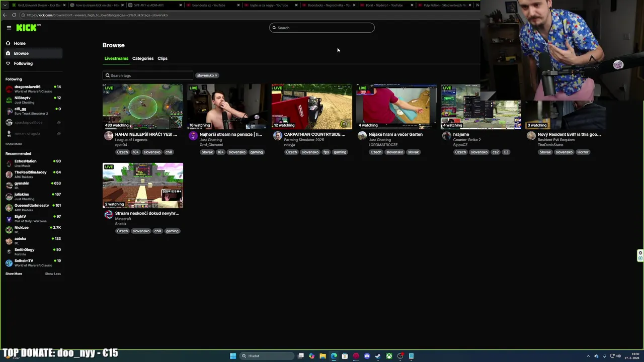Open Microsoft Edge from the taskbar
The width and height of the screenshot is (644, 362).
[x=334, y=356]
